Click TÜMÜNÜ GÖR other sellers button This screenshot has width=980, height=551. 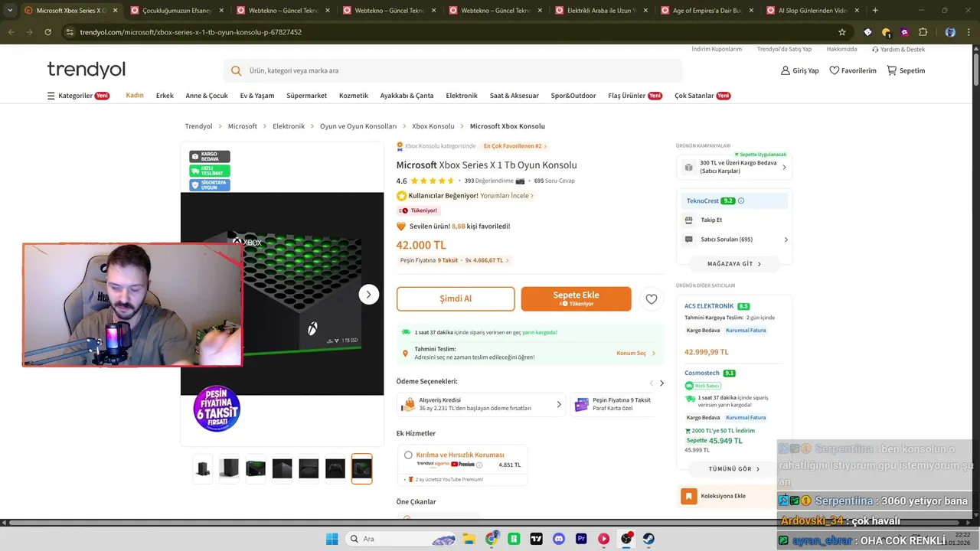click(x=734, y=469)
